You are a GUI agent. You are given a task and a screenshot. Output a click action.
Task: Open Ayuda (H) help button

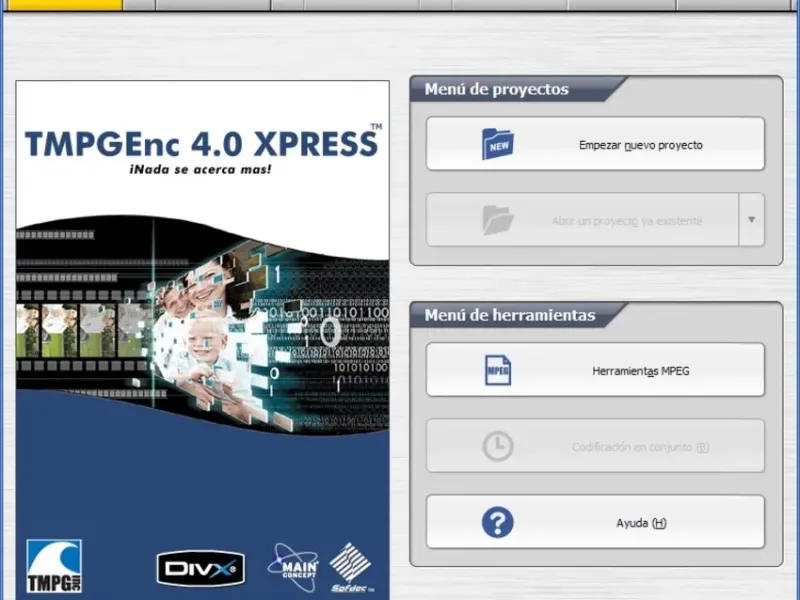(595, 522)
